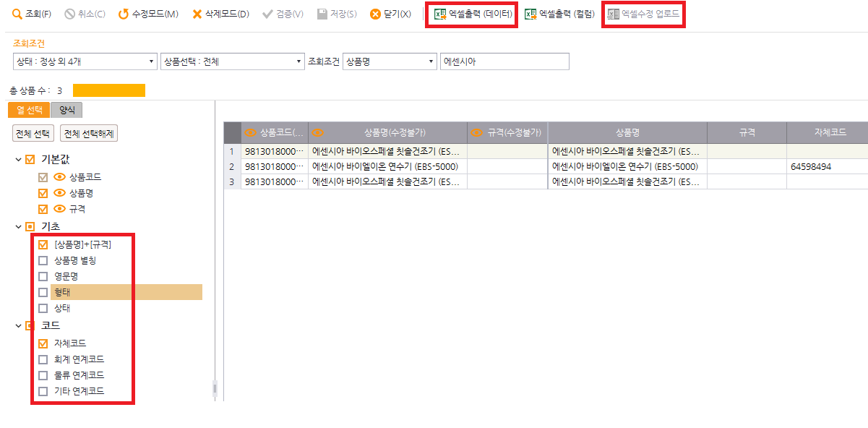Switch to the 양식 tab

[x=67, y=110]
